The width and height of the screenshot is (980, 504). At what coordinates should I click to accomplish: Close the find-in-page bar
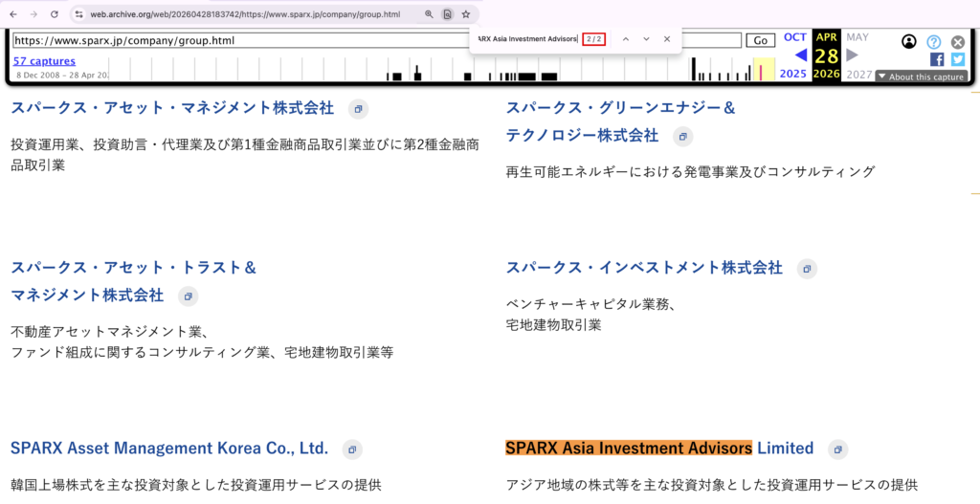click(667, 39)
